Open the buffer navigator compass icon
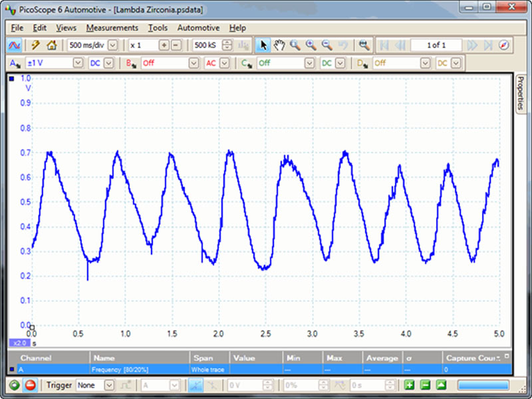Viewport: 532px width, 399px height. point(504,45)
